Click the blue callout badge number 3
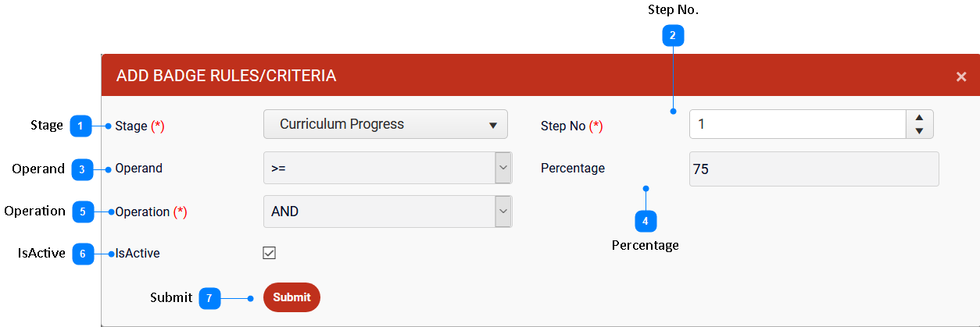Image resolution: width=980 pixels, height=327 pixels. click(82, 169)
